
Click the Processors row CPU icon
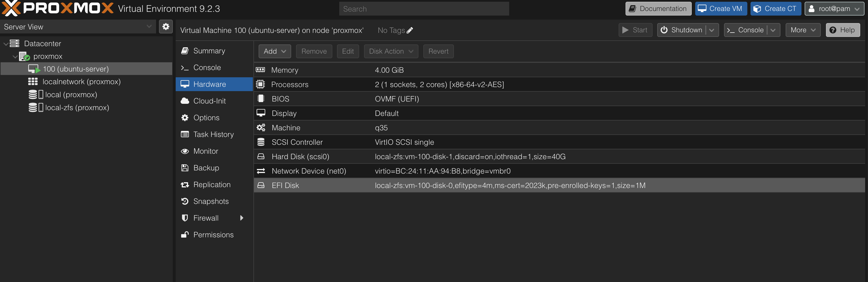(x=260, y=84)
